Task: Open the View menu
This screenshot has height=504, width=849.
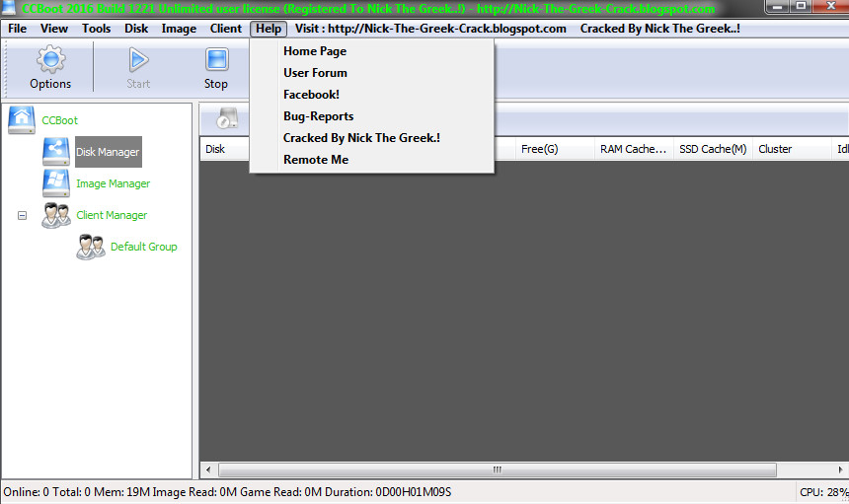Action: [54, 29]
